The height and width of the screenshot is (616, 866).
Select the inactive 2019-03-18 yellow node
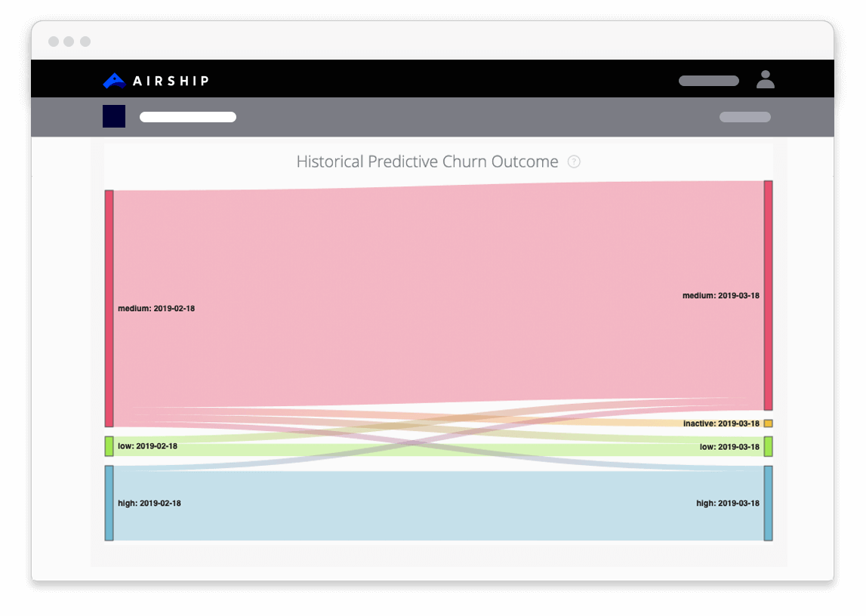click(x=768, y=423)
